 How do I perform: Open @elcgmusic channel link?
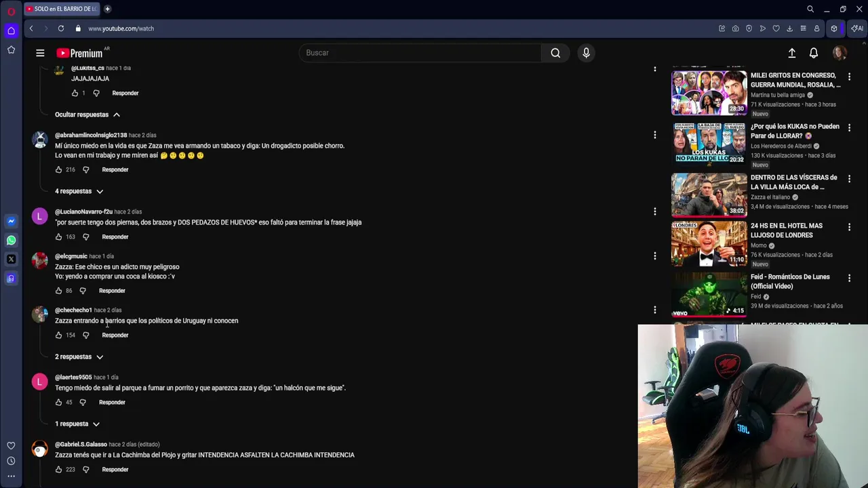tap(71, 256)
